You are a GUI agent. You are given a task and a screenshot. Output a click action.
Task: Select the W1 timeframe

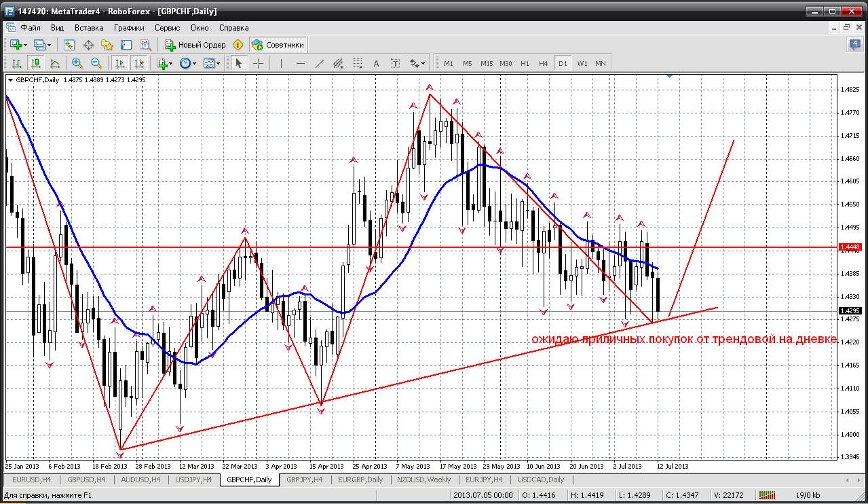click(582, 63)
